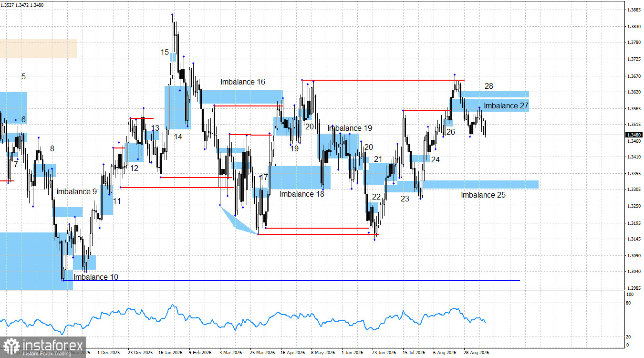Click the blue horizontal support line
644x358 pixels.
[x=291, y=281]
